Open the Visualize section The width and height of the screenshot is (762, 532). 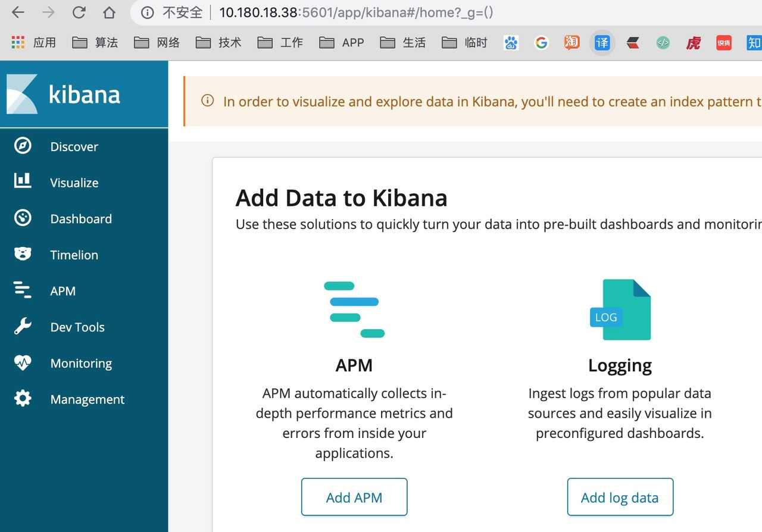[x=74, y=183]
